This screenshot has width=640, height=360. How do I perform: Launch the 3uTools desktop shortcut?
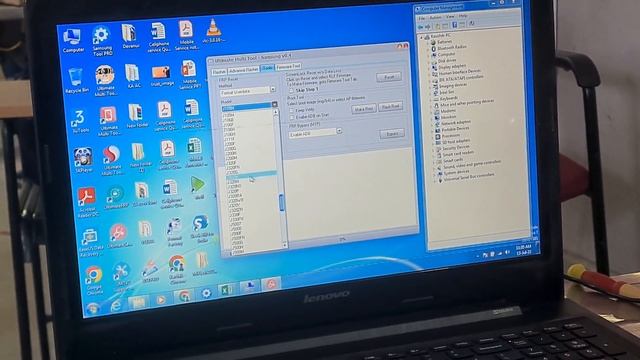79,121
